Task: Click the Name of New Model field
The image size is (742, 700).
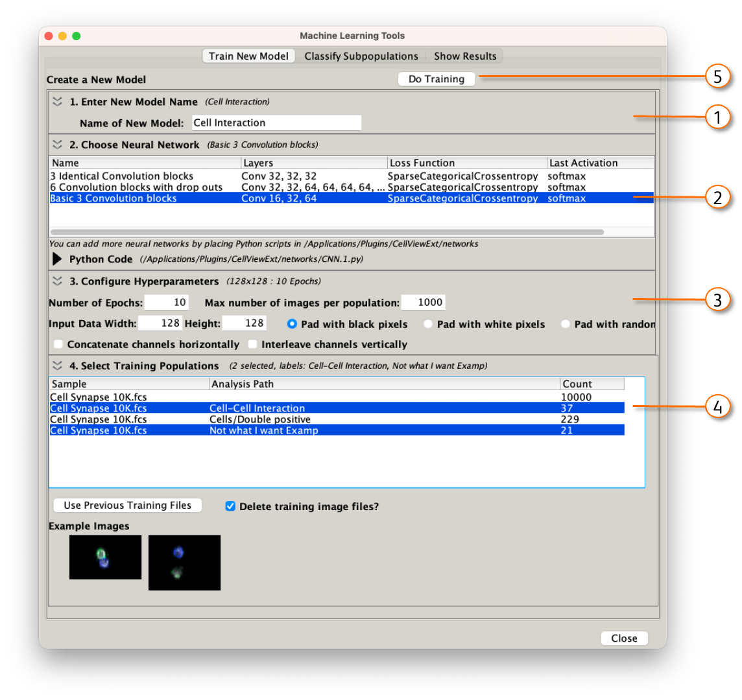Action: pos(276,122)
